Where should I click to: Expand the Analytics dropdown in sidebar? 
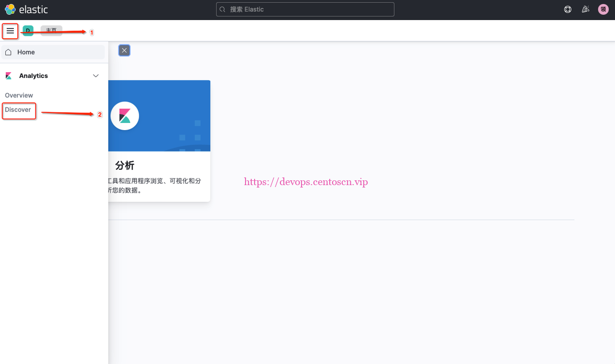[x=96, y=75]
